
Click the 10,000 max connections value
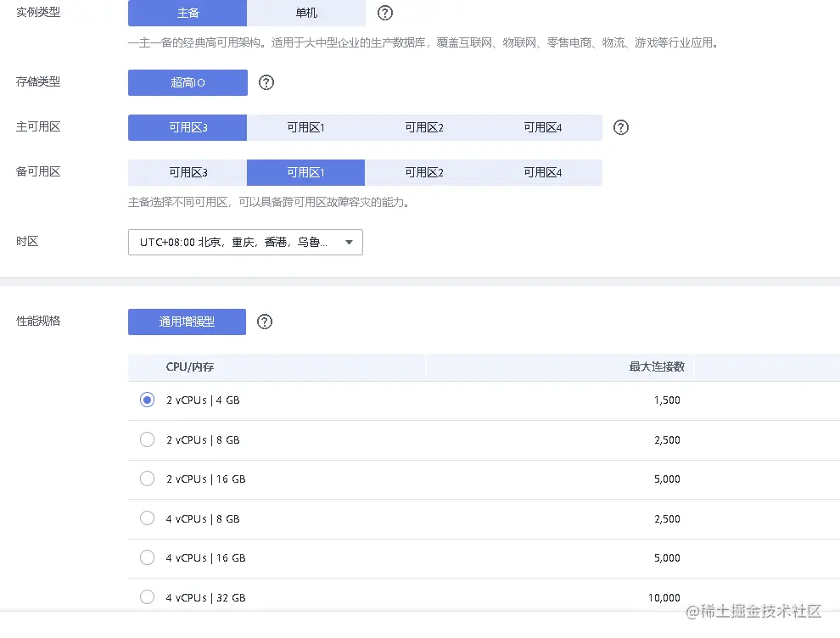coord(664,597)
